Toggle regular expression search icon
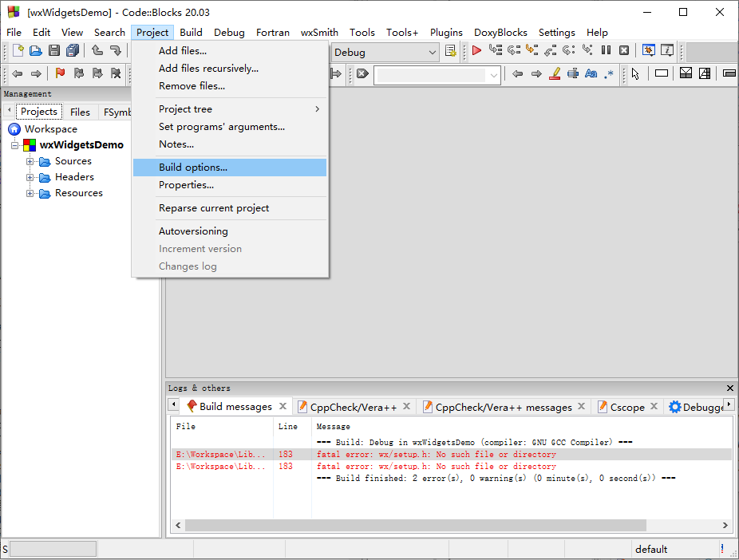 [609, 73]
